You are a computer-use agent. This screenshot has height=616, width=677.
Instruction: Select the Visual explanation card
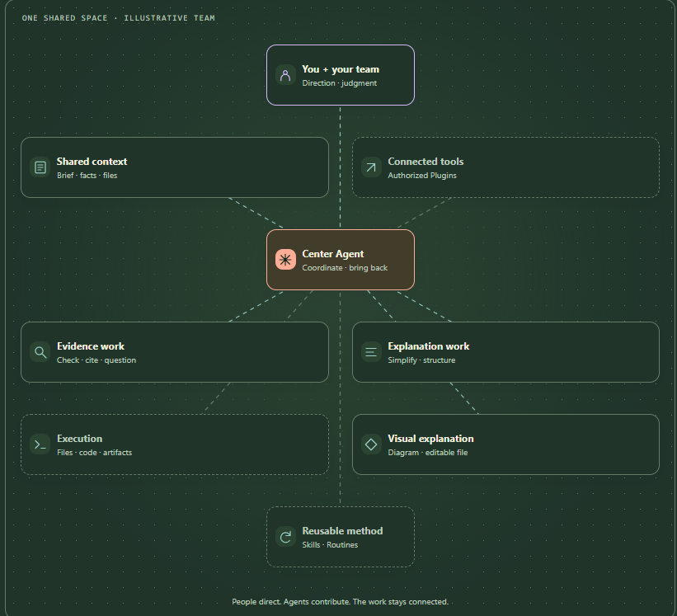coord(505,444)
